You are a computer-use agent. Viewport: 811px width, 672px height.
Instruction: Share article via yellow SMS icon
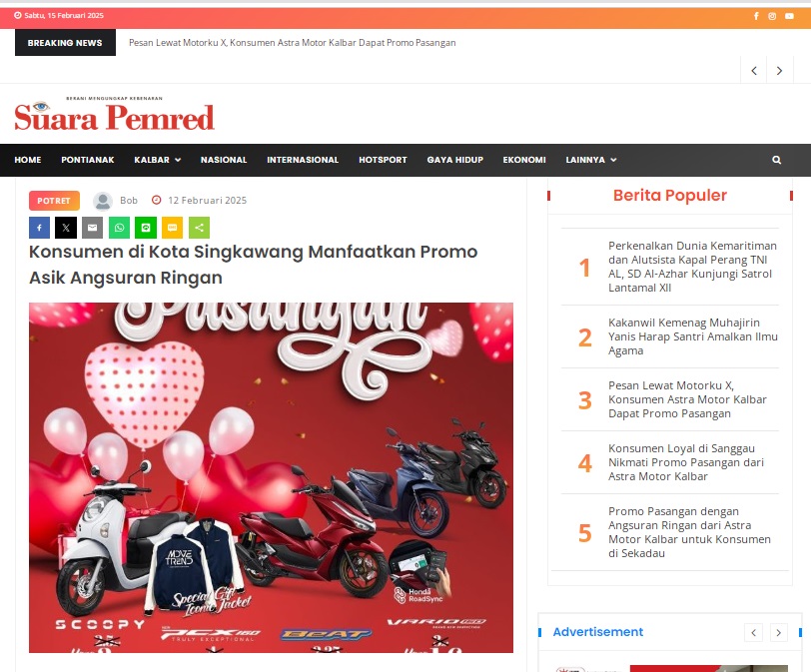point(172,228)
